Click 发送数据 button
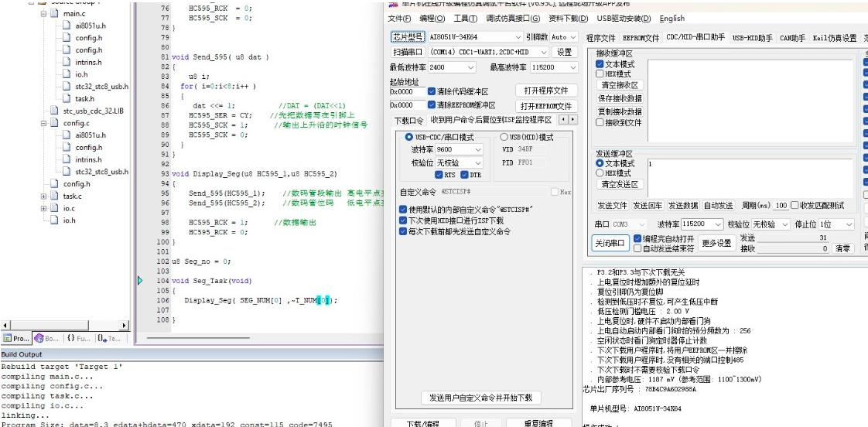 (682, 206)
